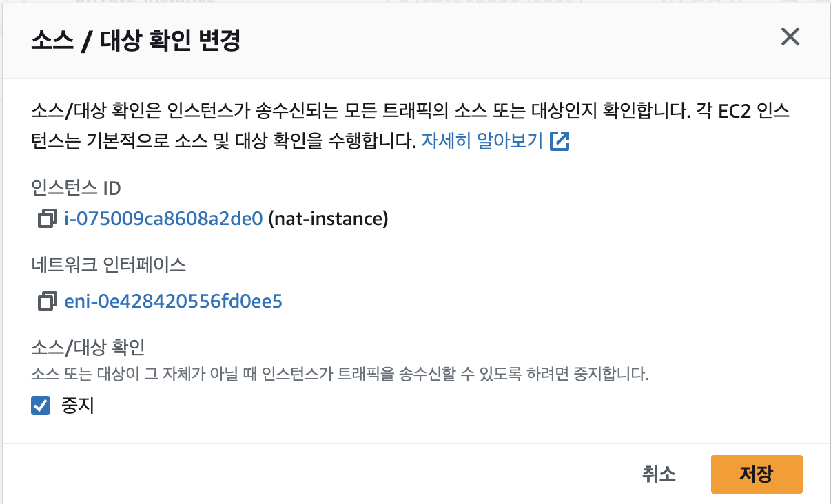Click the 중지 checkbox label text
831x504 pixels.
click(77, 406)
